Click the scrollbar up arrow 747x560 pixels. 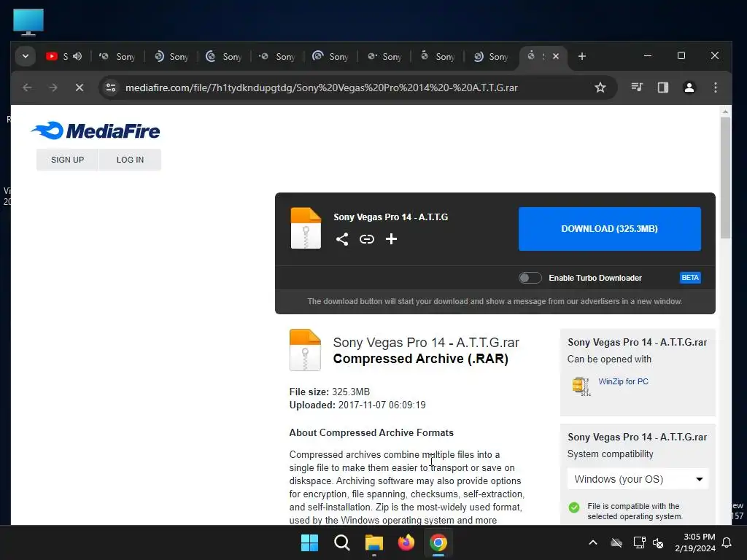click(725, 112)
